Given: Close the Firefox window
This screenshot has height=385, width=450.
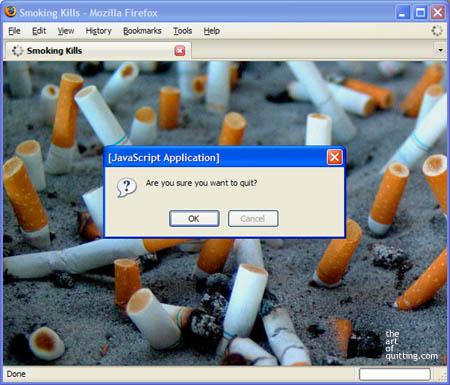Looking at the screenshot, I should pos(438,13).
